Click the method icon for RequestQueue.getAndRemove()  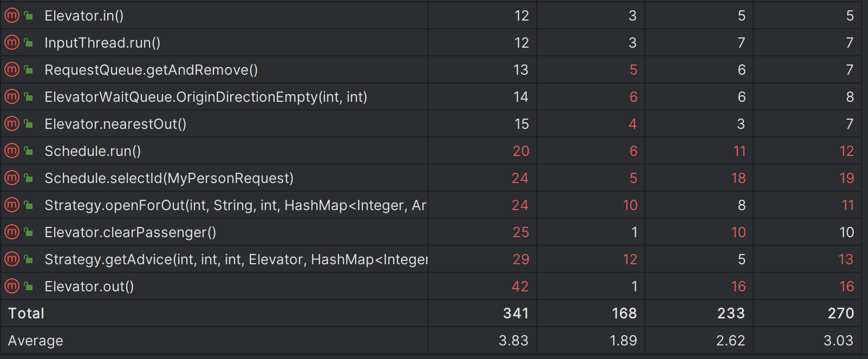coord(12,70)
